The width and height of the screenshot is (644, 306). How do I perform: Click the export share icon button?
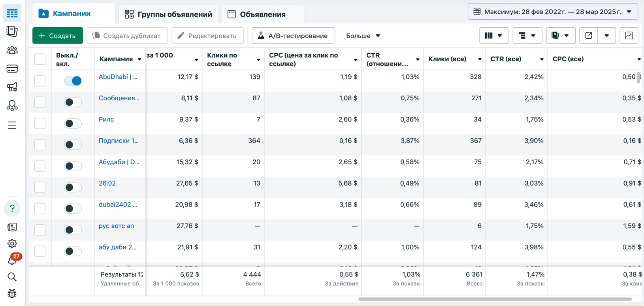[x=588, y=36]
